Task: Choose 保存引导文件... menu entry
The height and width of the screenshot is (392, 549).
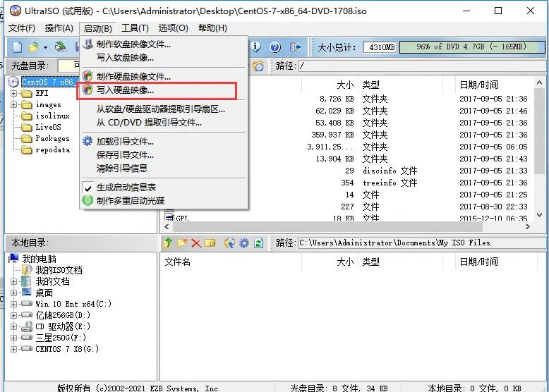Action: 164,155
